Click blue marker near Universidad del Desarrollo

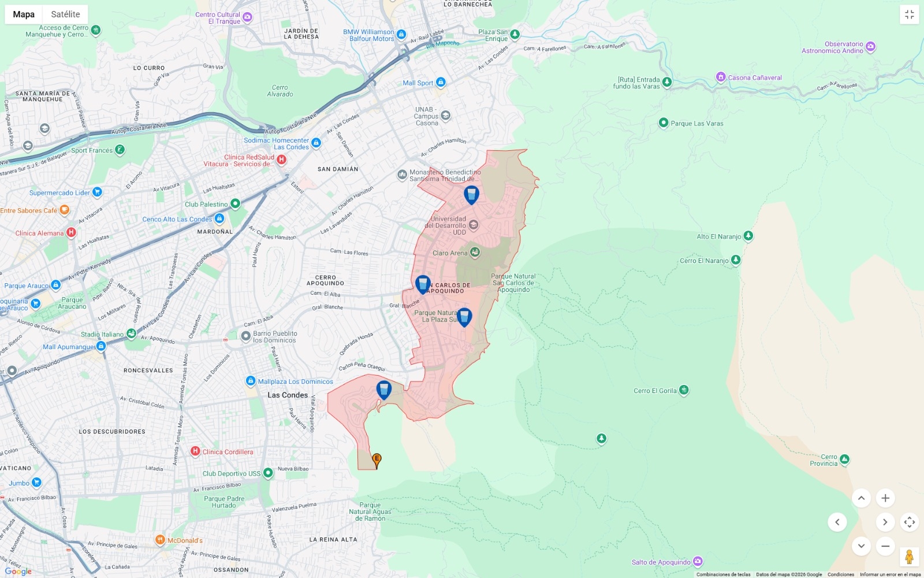point(471,195)
